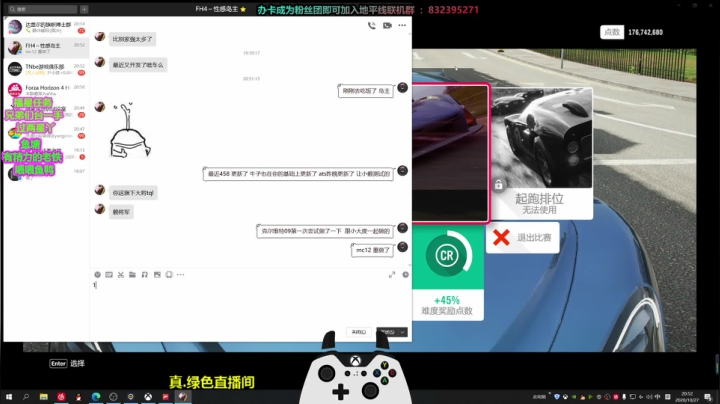Open the TNbe club group chat
The image size is (720, 404).
click(x=46, y=69)
